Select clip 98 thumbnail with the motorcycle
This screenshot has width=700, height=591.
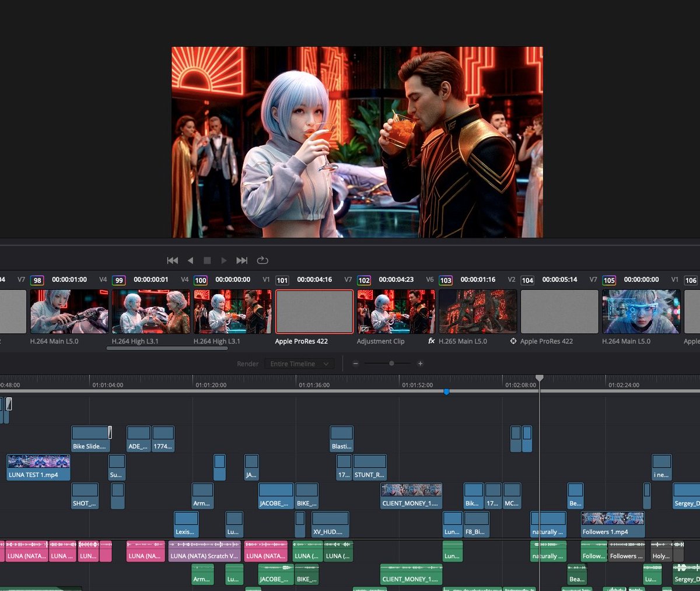[69, 312]
